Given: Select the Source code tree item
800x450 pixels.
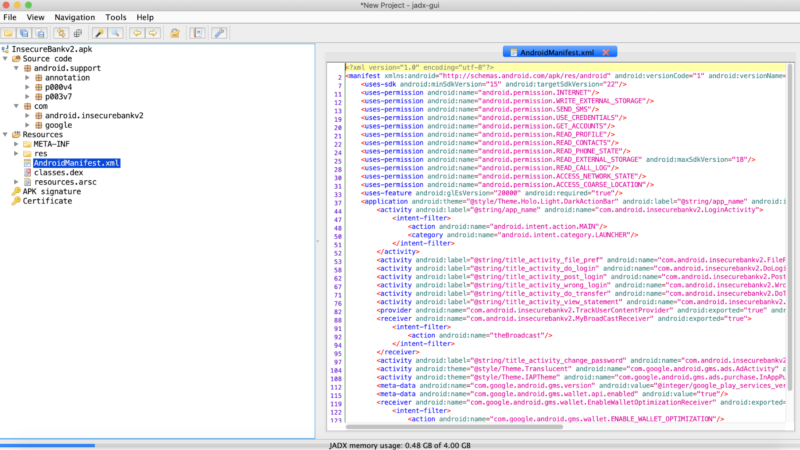Looking at the screenshot, I should tap(47, 59).
